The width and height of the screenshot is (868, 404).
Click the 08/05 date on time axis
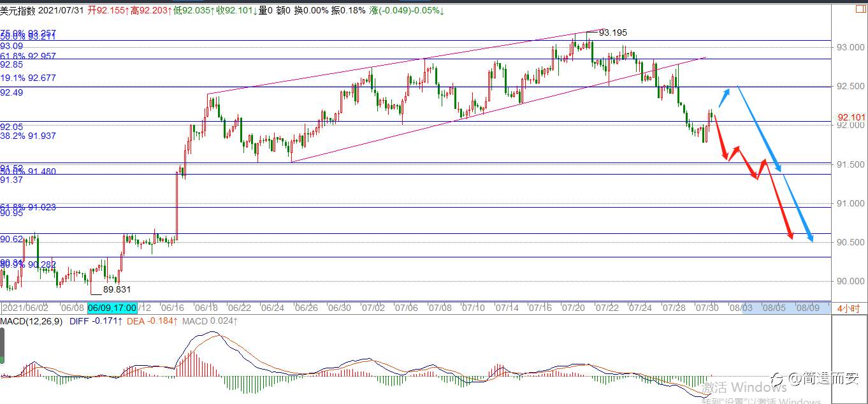[773, 308]
